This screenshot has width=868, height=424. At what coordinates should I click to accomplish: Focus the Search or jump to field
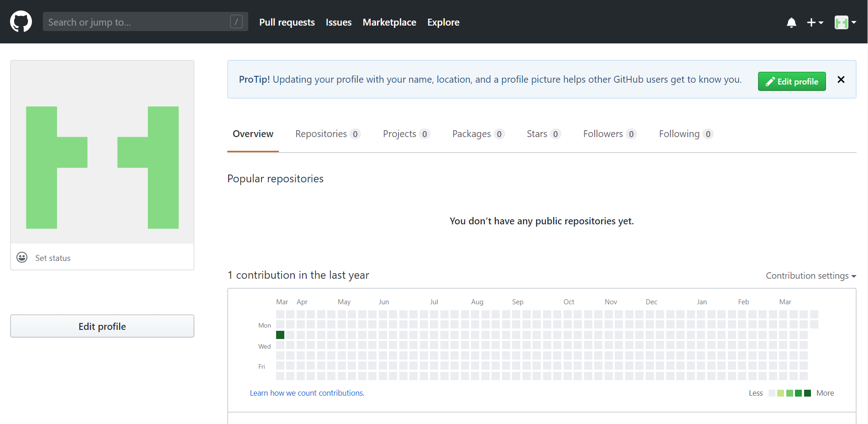tap(145, 21)
